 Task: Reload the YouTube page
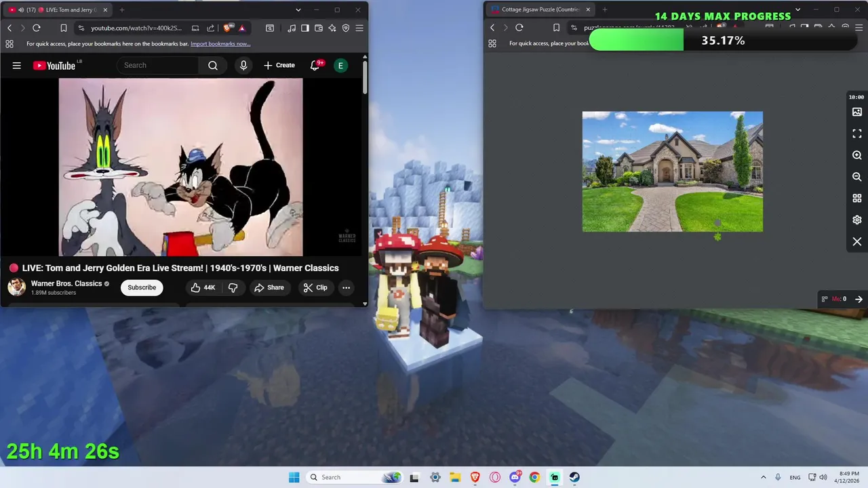pyautogui.click(x=37, y=28)
